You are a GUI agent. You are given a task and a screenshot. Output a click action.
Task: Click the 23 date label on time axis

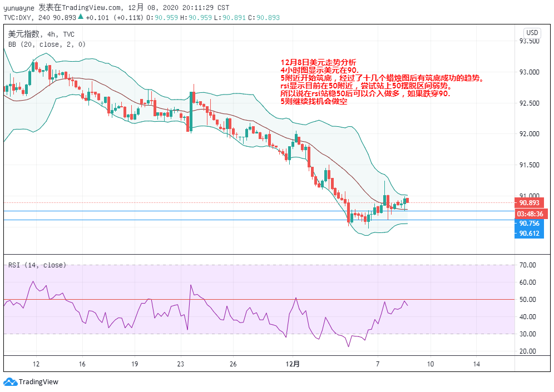click(181, 364)
